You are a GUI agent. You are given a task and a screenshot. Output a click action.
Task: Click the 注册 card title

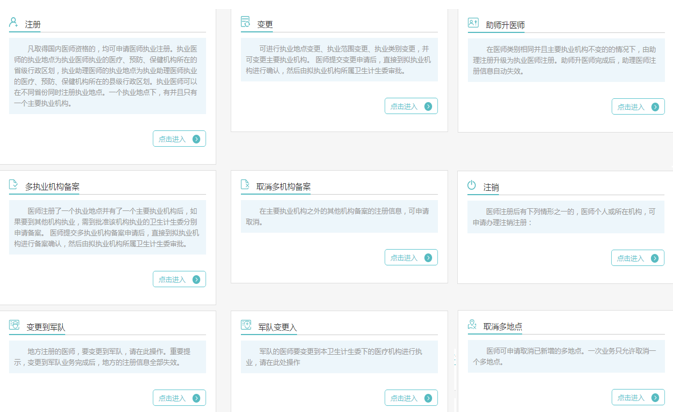pos(33,24)
